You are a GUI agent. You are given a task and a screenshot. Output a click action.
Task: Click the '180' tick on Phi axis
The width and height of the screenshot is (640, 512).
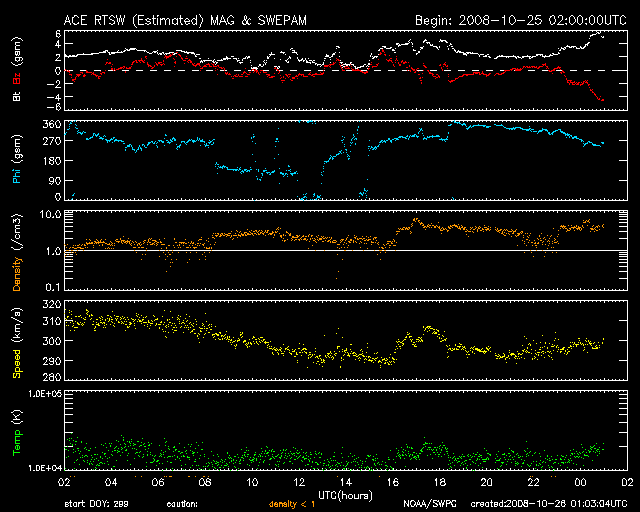(x=52, y=160)
